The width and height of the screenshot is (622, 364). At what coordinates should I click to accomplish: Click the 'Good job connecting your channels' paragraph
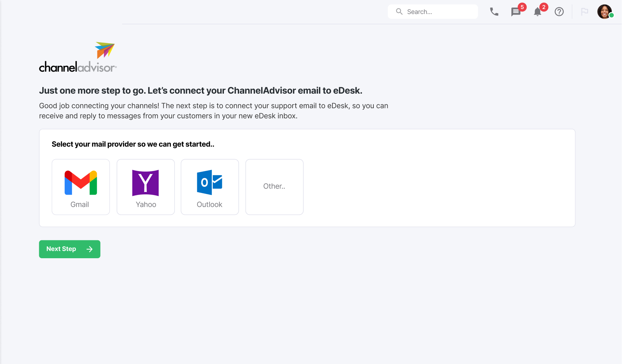click(214, 111)
